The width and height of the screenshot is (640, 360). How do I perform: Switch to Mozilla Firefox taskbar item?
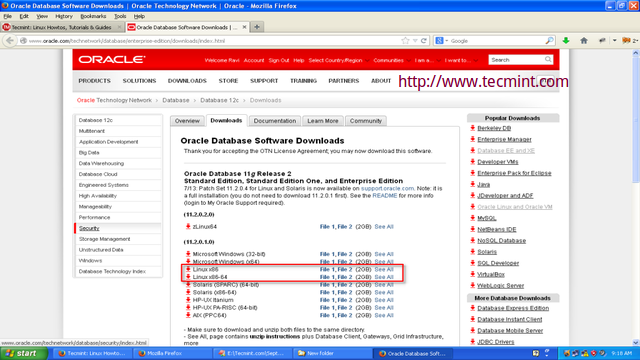pos(173,353)
